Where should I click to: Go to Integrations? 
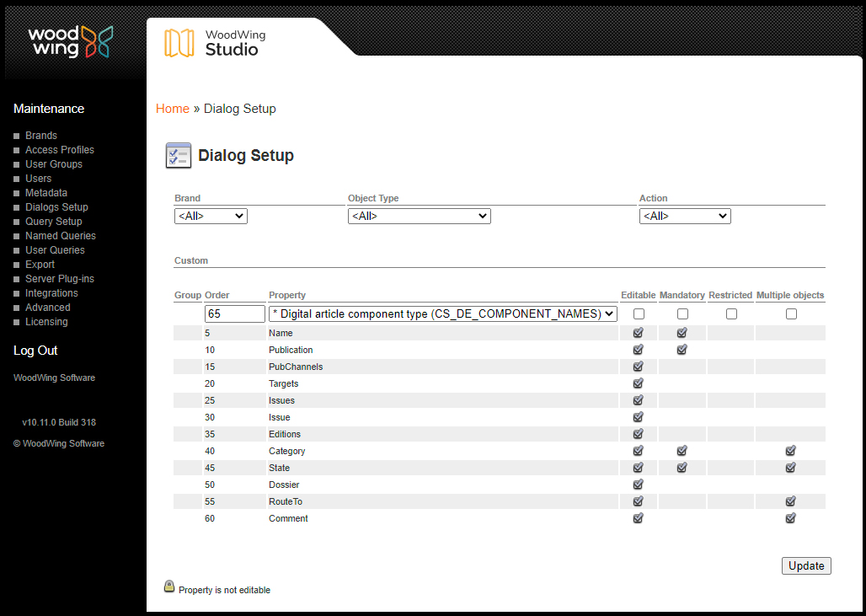[x=51, y=293]
